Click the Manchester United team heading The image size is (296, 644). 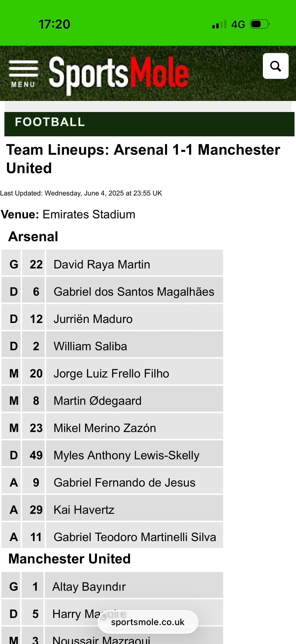click(69, 559)
